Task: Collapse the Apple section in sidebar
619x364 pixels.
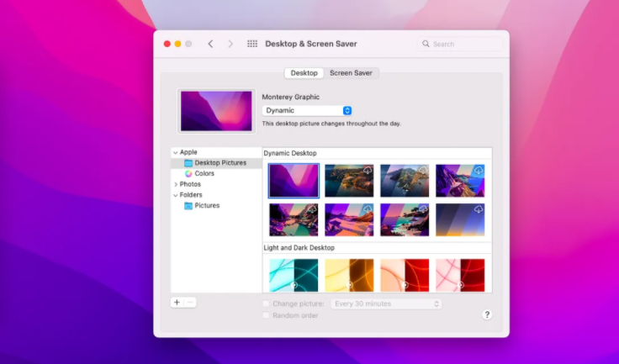Action: pyautogui.click(x=175, y=152)
